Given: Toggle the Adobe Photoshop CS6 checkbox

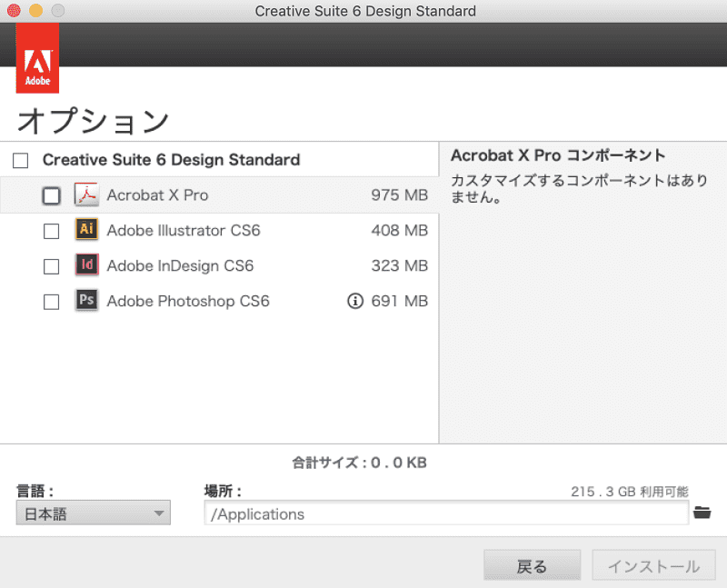Looking at the screenshot, I should [52, 302].
